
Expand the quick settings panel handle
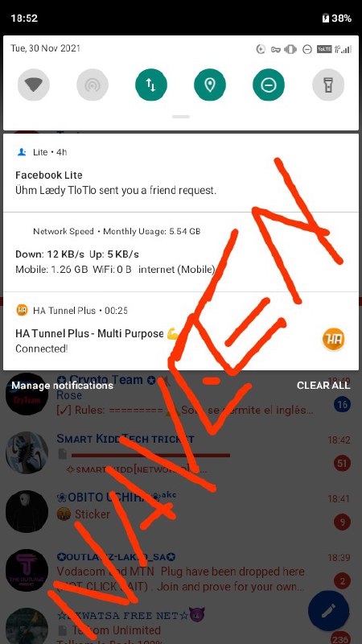click(181, 117)
